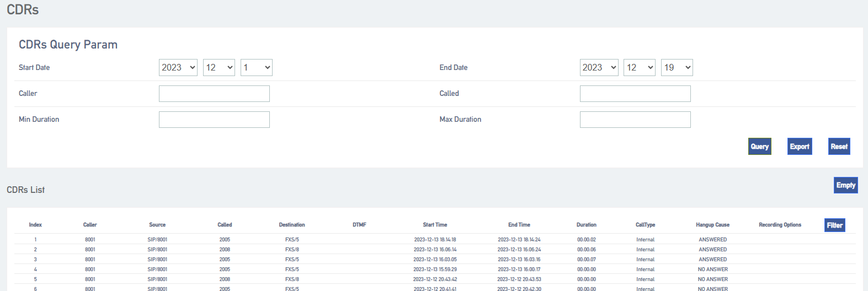Image resolution: width=868 pixels, height=291 pixels.
Task: Click index number 3 in the table
Action: (35, 260)
